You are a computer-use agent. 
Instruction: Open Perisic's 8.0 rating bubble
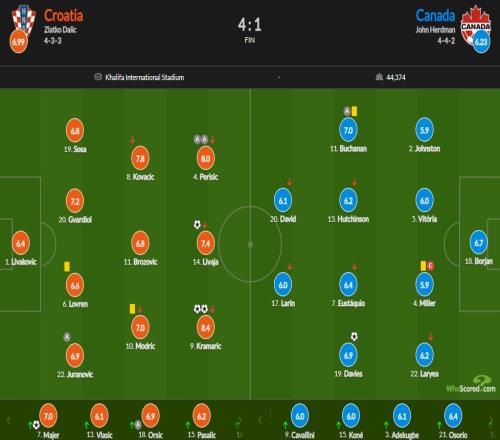coord(206,158)
